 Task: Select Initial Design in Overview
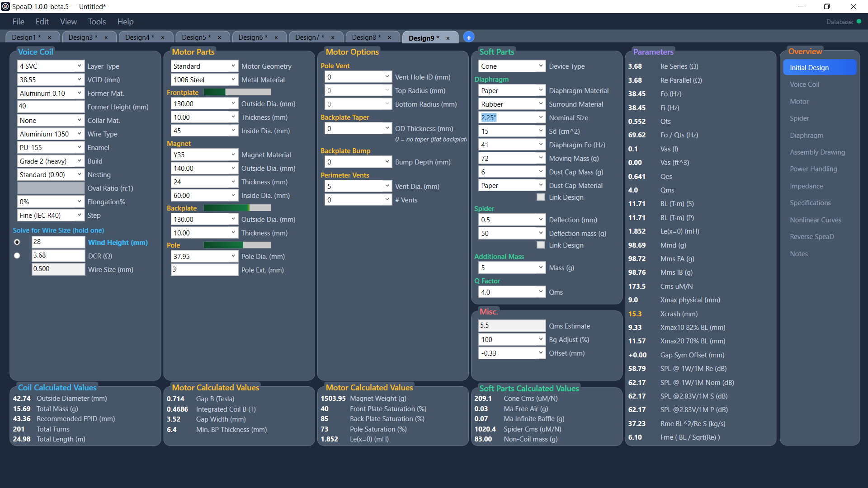[x=820, y=67]
